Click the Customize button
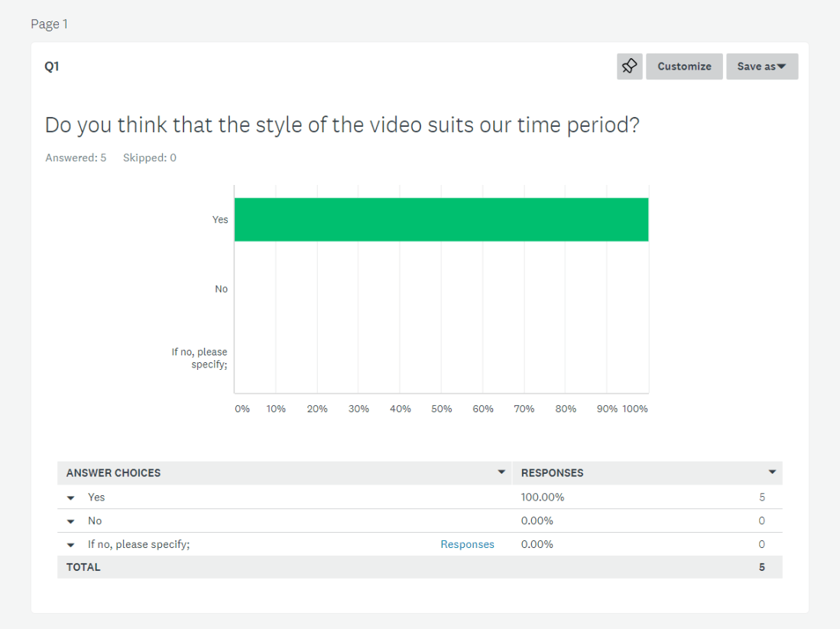Viewport: 840px width, 629px height. point(684,66)
